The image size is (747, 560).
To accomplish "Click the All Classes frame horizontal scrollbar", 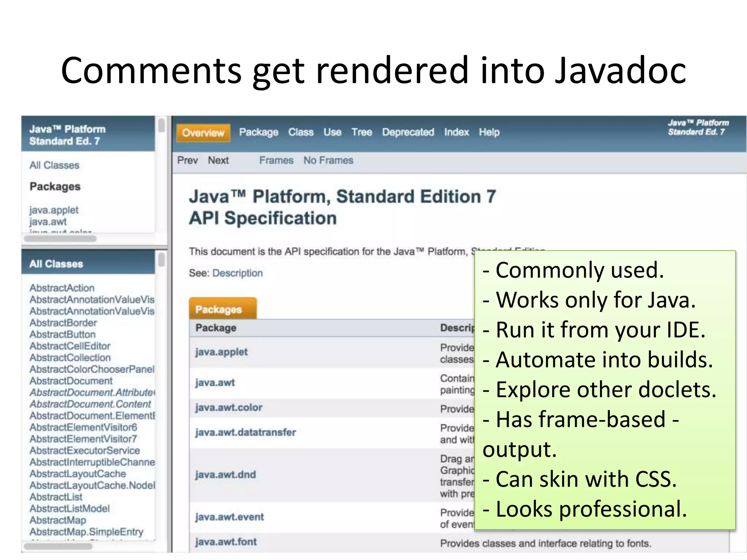I will pyautogui.click(x=58, y=546).
